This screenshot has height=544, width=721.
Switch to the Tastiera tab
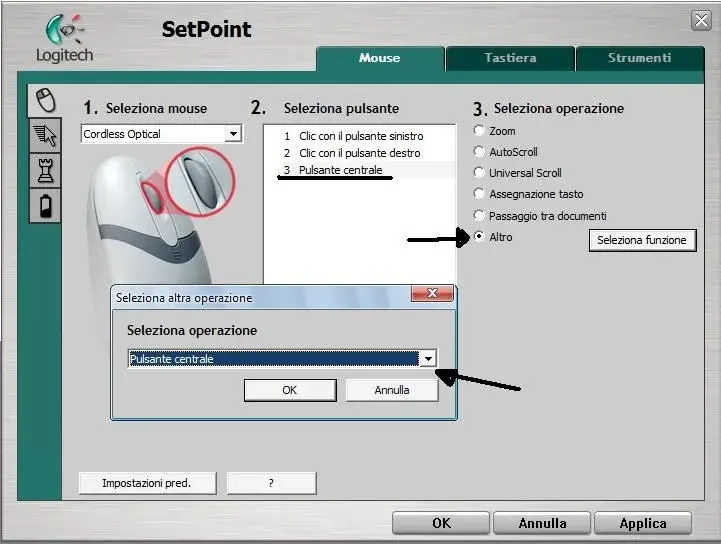[x=510, y=58]
